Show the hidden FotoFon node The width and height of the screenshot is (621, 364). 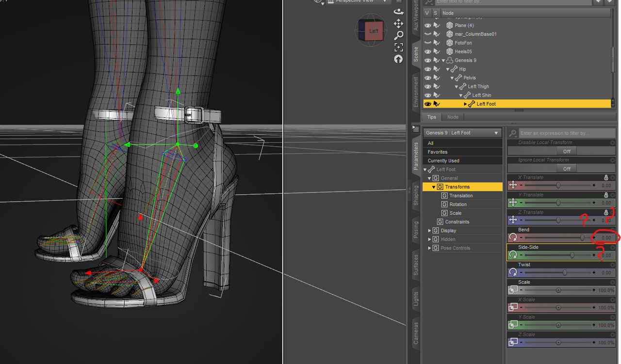(x=427, y=43)
